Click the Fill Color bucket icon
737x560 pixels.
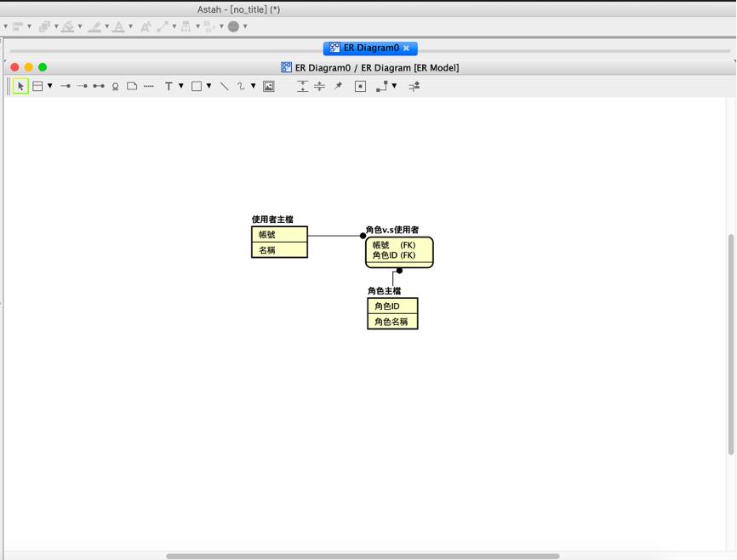click(x=68, y=26)
